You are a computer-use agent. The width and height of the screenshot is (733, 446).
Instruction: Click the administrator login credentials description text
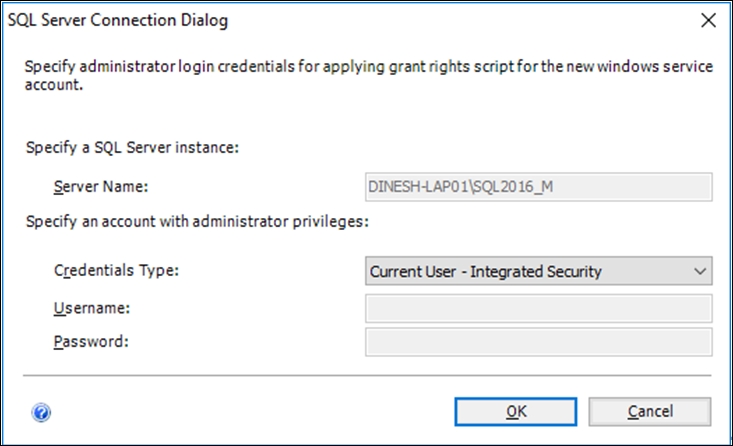coord(369,75)
